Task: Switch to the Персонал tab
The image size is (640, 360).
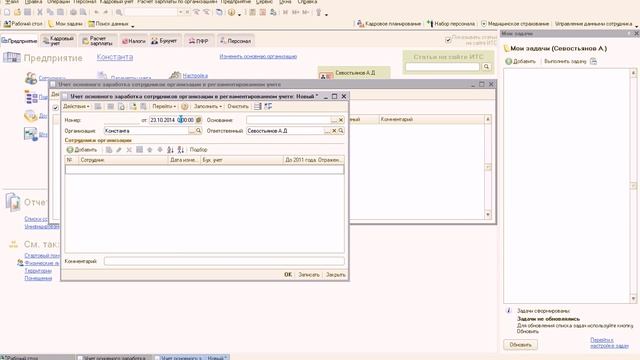Action: pos(236,41)
